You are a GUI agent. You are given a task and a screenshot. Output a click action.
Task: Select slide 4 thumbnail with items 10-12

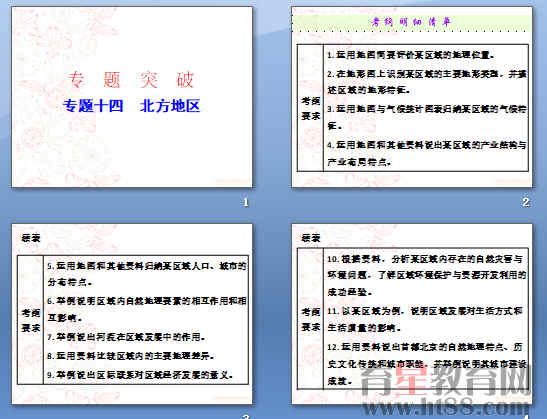412,314
